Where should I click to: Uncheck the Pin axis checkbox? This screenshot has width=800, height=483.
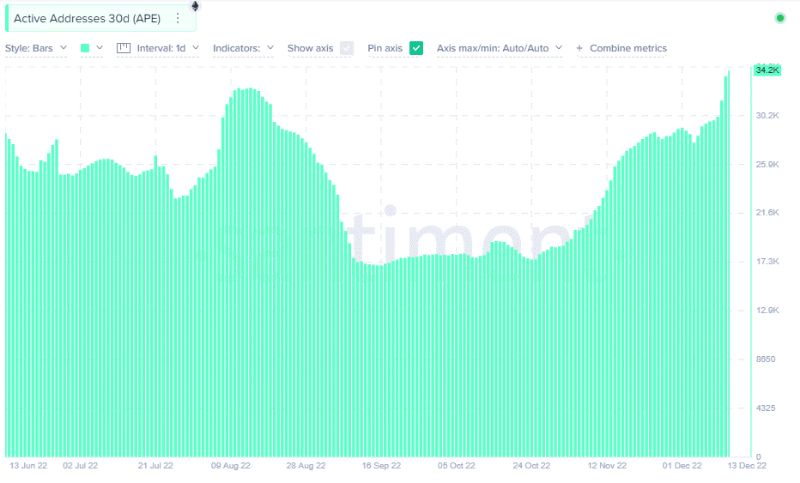click(416, 48)
